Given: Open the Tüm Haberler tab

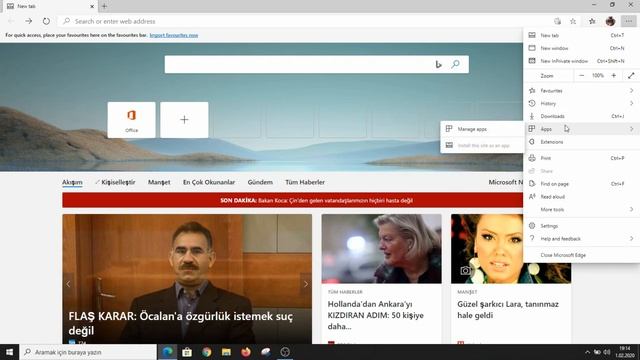Looking at the screenshot, I should (305, 182).
